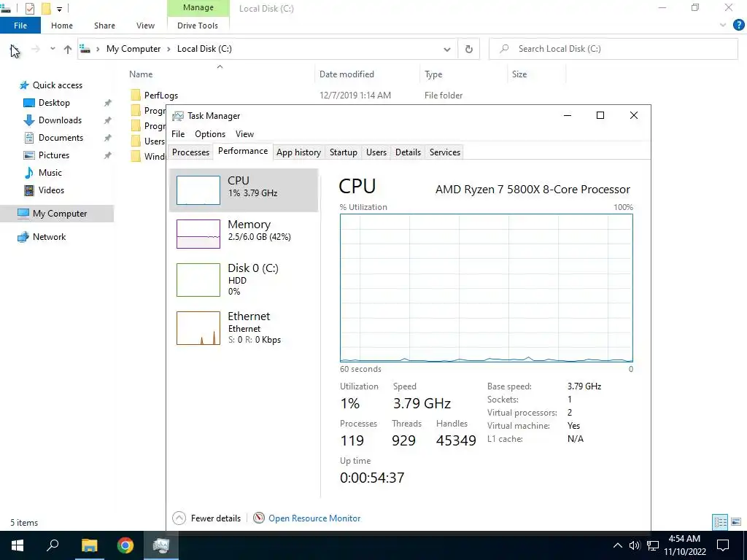Open Explorer Help question mark icon

(738, 26)
